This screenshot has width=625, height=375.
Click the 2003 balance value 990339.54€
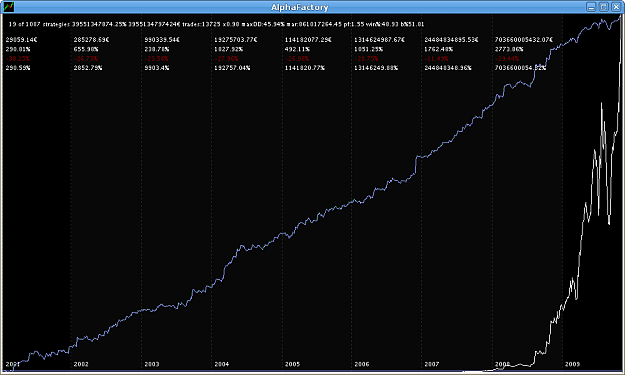(x=162, y=40)
